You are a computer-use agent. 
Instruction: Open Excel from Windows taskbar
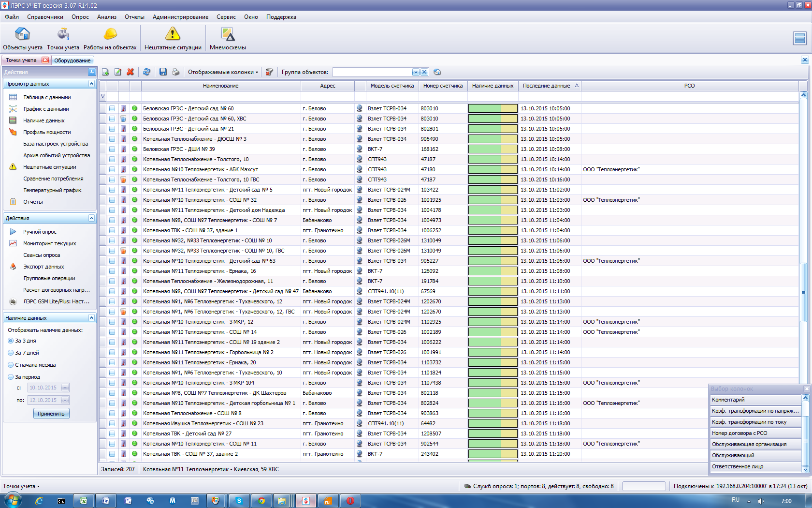tap(84, 501)
